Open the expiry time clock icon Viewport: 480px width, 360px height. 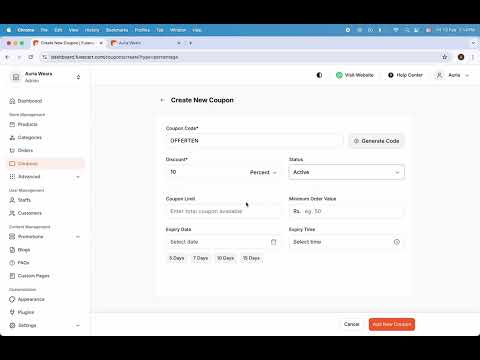point(397,242)
